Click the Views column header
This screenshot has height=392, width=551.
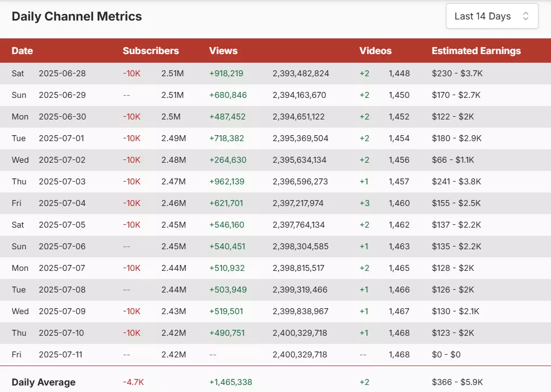click(223, 51)
